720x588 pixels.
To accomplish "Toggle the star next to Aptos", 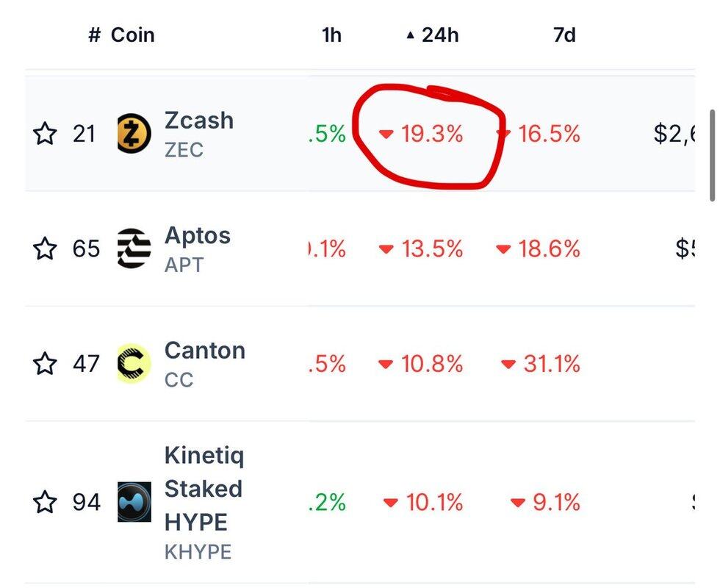I will click(x=45, y=248).
